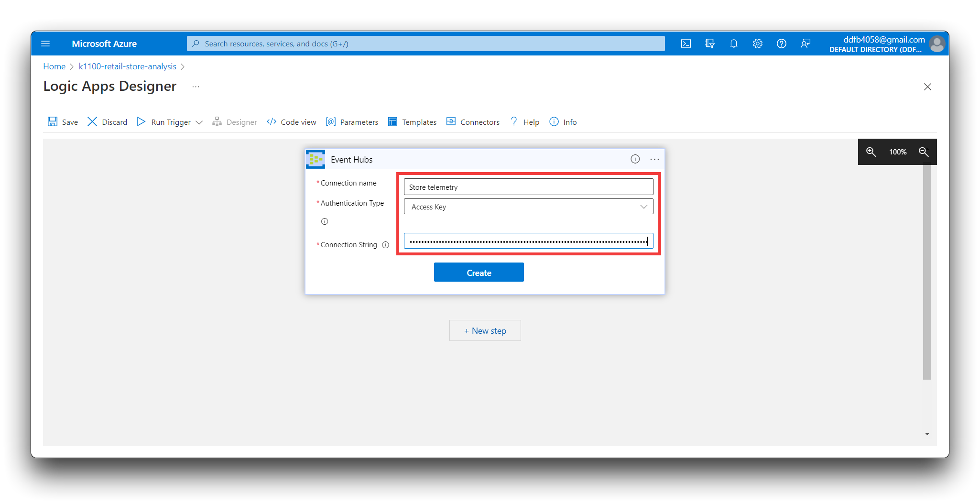Open Templates
This screenshot has width=980, height=504.
coord(412,122)
